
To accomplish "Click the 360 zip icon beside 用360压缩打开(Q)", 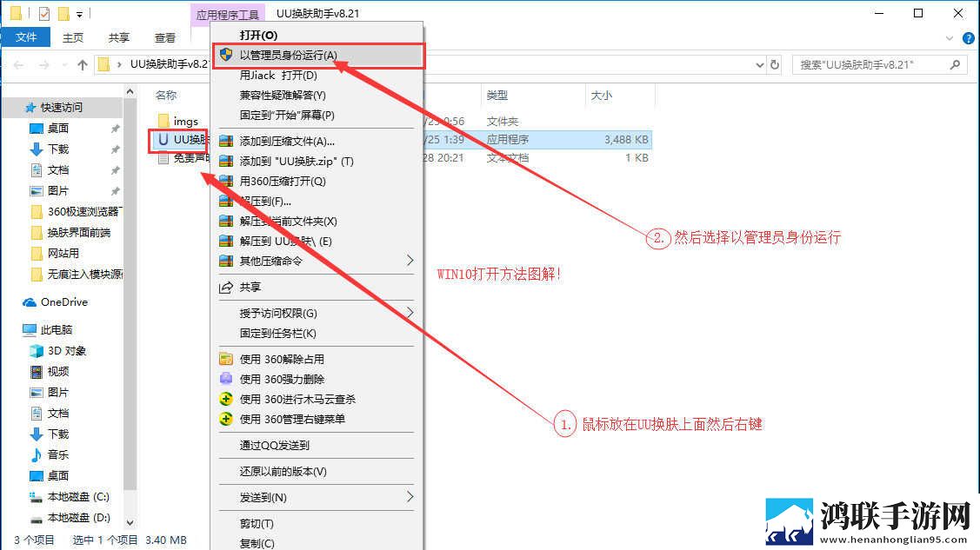I will click(x=225, y=181).
